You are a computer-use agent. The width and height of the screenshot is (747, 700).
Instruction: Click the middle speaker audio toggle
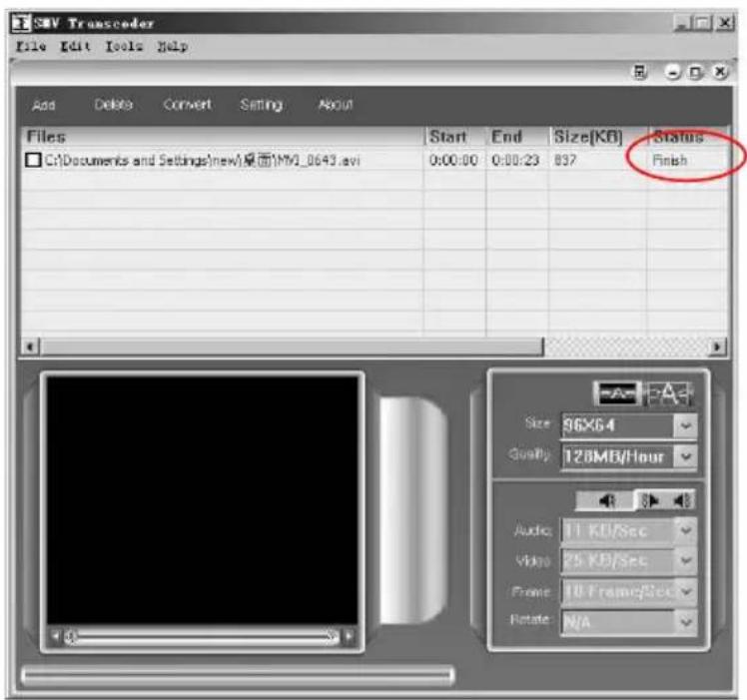(650, 500)
